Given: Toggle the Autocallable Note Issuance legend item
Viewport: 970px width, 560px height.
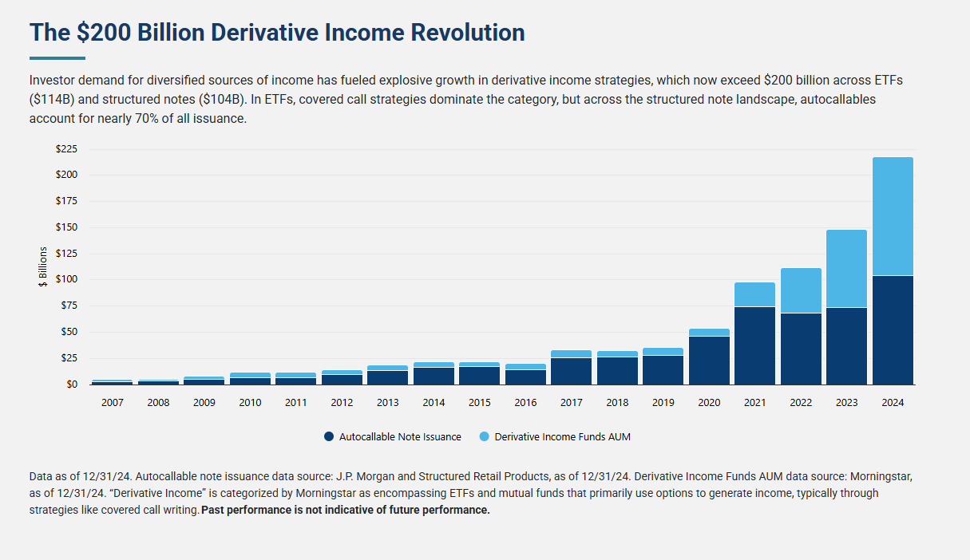Looking at the screenshot, I should [400, 436].
